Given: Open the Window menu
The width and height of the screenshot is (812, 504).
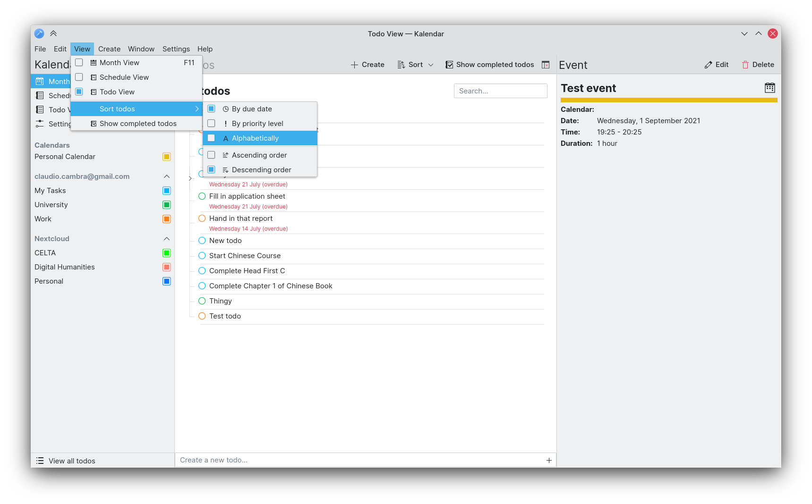Looking at the screenshot, I should pos(141,49).
